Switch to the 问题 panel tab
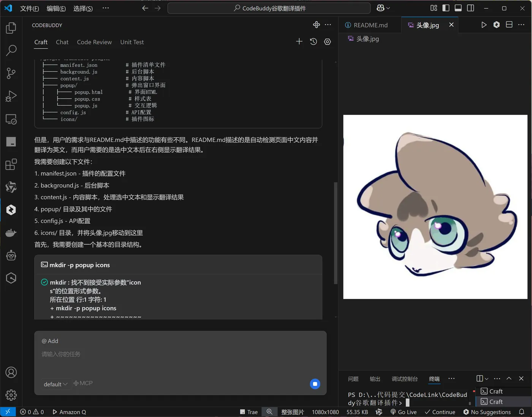This screenshot has height=417, width=532. (x=353, y=379)
